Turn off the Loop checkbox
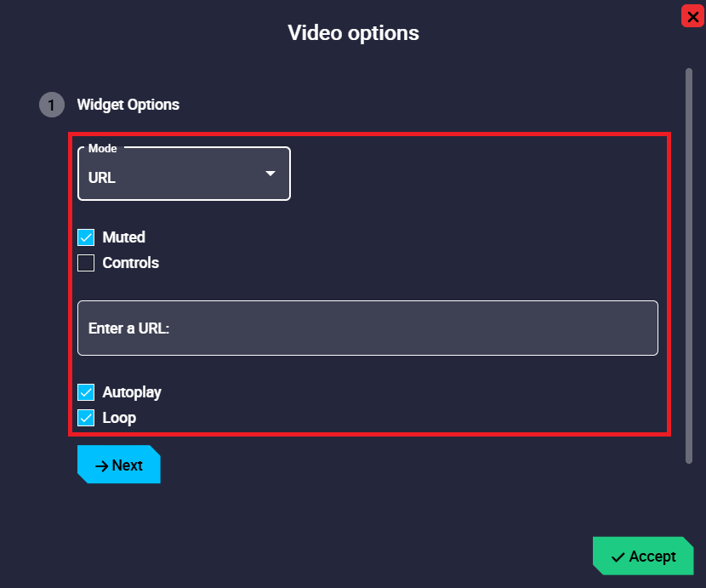The height and width of the screenshot is (588, 706). tap(86, 418)
